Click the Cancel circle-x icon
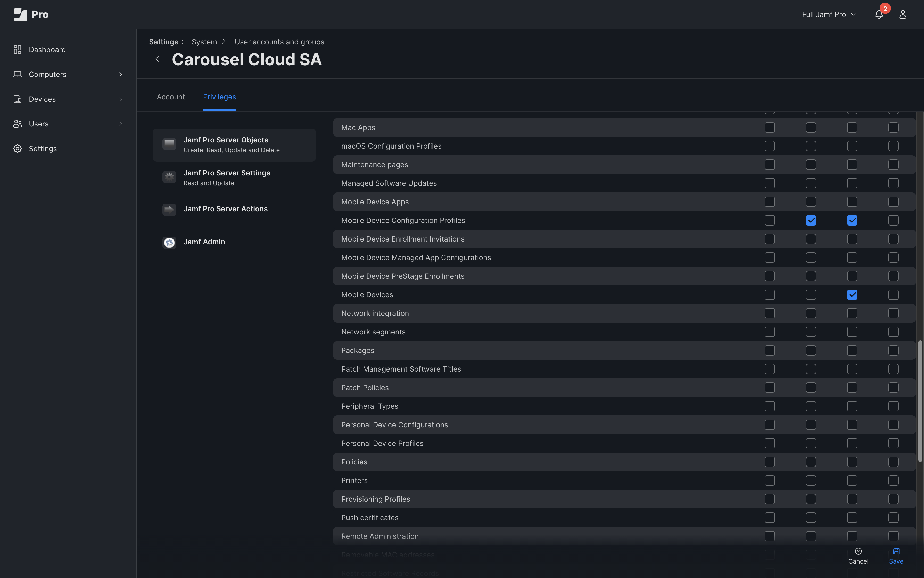Viewport: 924px width, 578px height. [x=858, y=551]
